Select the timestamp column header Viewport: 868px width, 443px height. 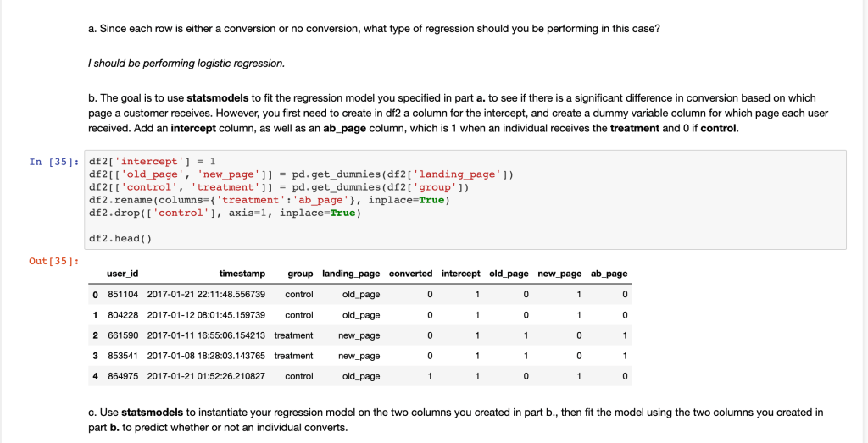(x=242, y=274)
